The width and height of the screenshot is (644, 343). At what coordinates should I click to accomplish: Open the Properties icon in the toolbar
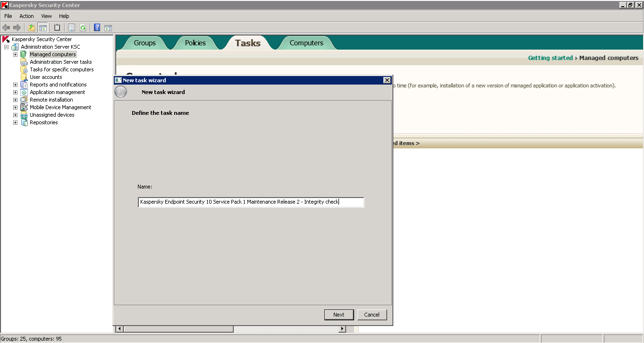(72, 28)
